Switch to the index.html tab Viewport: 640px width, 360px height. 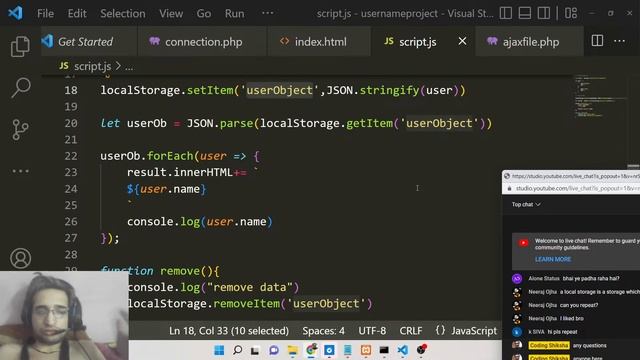(x=319, y=41)
